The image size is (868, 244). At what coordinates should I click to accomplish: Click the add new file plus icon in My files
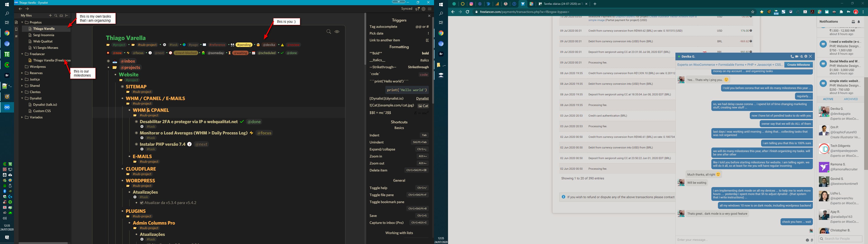coord(51,16)
